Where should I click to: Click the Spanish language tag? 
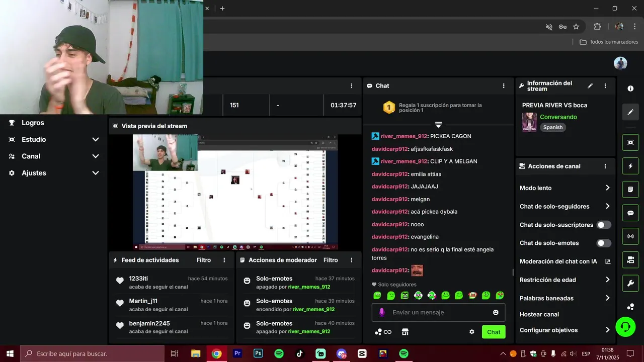(553, 128)
